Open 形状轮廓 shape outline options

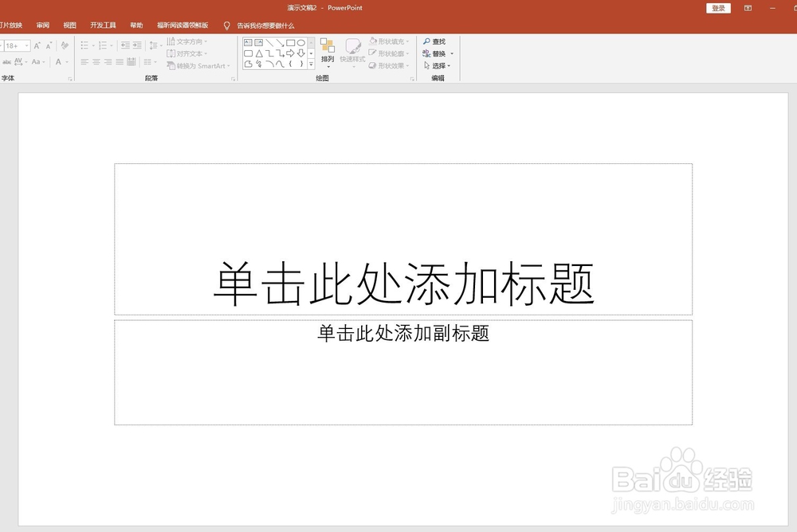tap(389, 53)
